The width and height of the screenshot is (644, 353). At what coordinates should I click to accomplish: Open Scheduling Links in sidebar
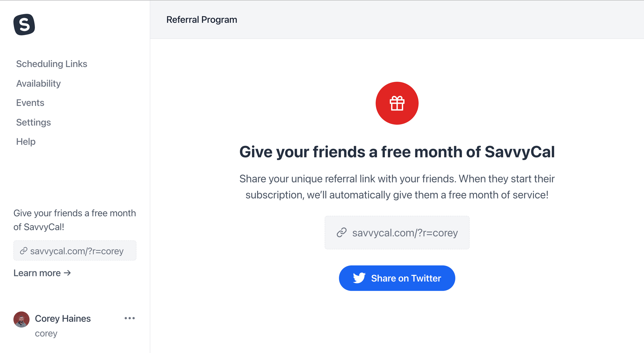(52, 64)
